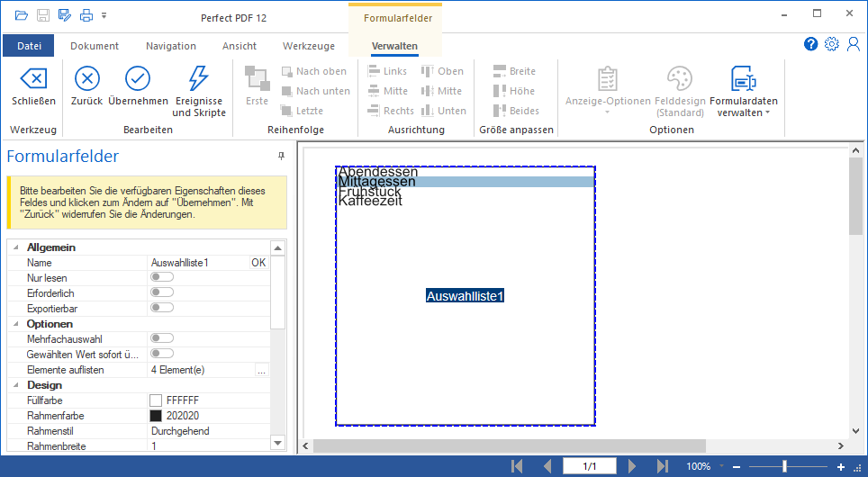Open help with the question mark icon
This screenshot has height=477, width=868.
(x=811, y=44)
